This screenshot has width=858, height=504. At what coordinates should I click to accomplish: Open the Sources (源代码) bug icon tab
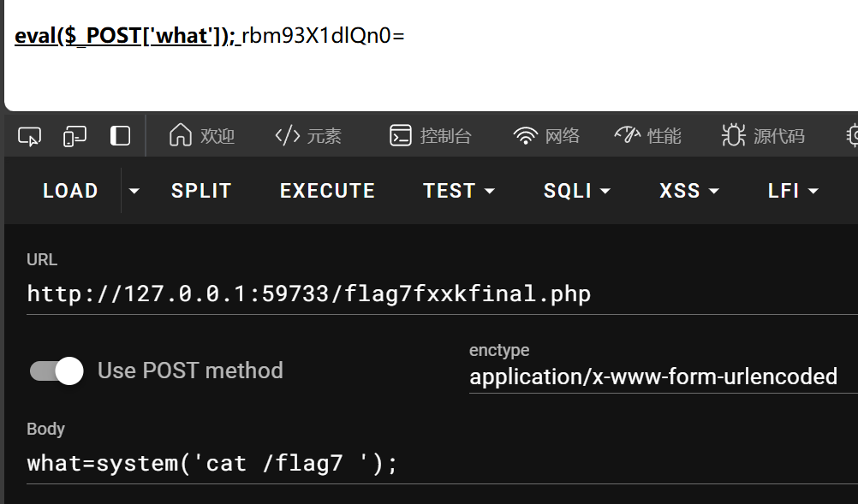(x=763, y=135)
